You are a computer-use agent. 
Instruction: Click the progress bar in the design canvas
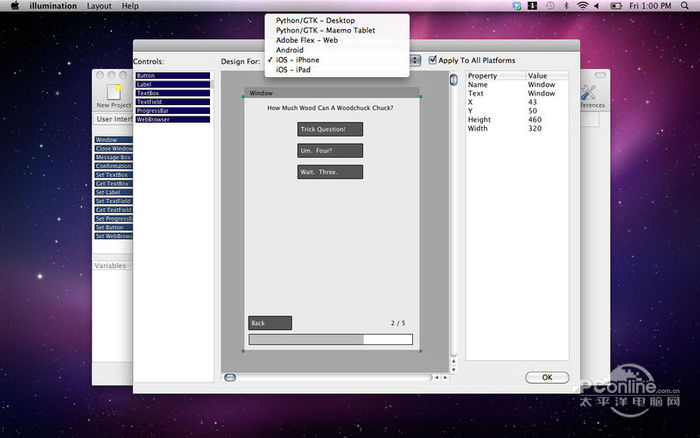330,340
